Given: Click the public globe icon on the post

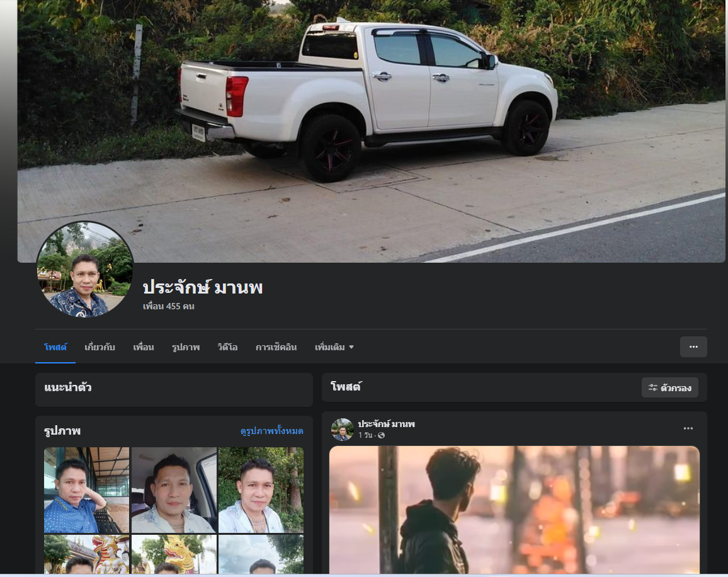Looking at the screenshot, I should pyautogui.click(x=381, y=435).
